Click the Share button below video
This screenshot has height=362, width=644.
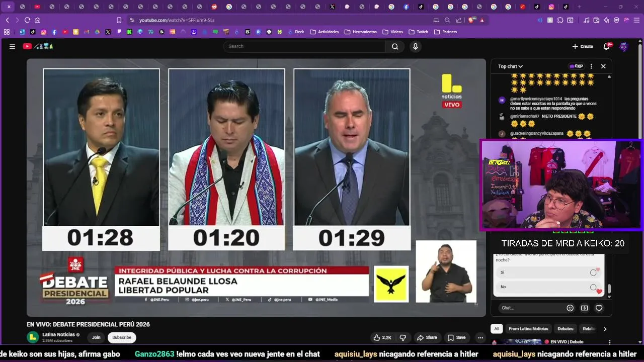[x=427, y=337]
